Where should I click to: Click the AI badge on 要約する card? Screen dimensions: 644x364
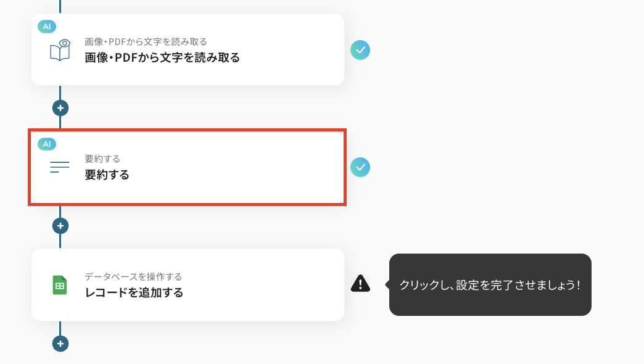point(47,144)
